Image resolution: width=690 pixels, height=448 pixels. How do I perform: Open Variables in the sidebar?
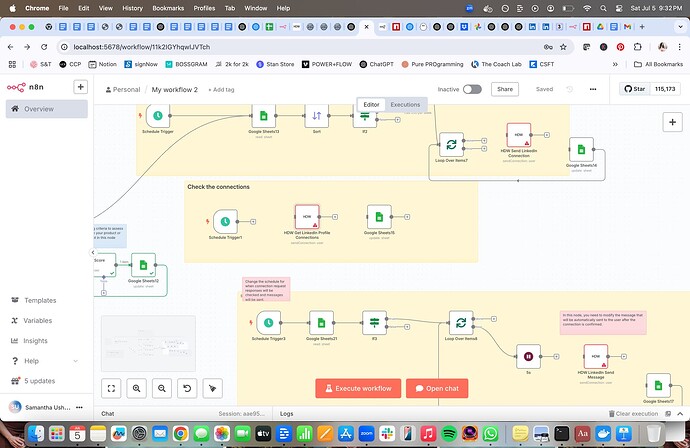(x=47, y=320)
